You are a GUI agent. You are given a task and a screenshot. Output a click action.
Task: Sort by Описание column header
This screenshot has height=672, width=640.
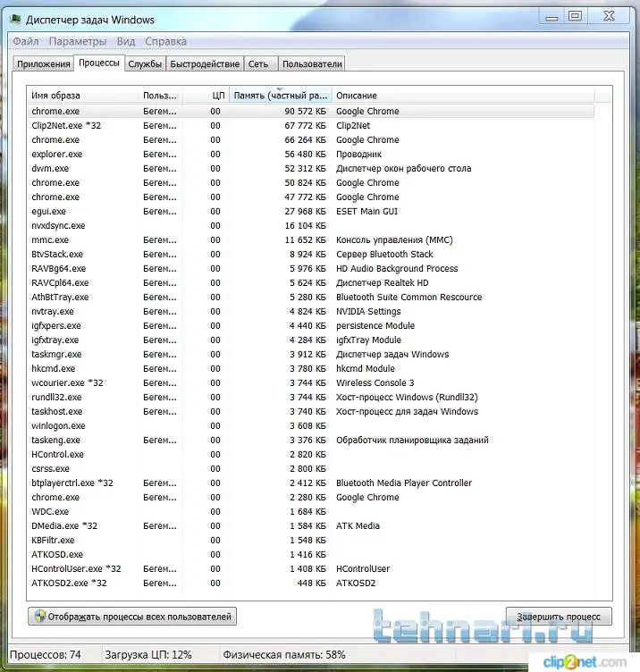463,96
